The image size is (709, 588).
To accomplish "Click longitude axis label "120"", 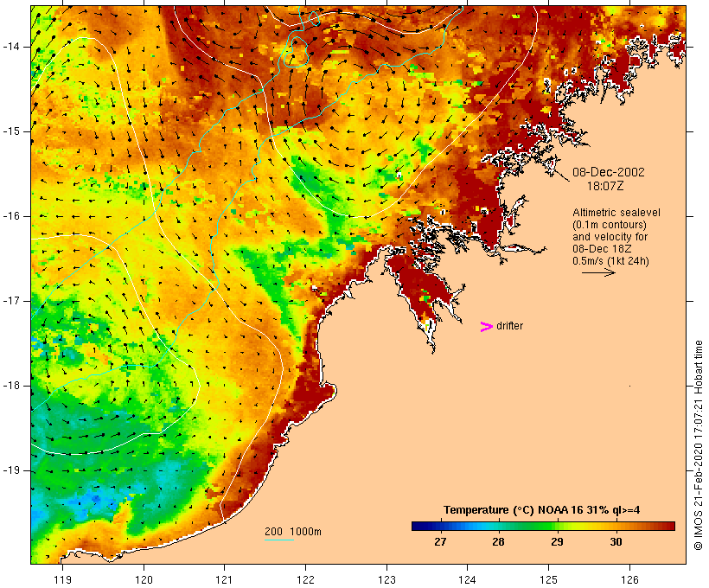I will [x=144, y=579].
